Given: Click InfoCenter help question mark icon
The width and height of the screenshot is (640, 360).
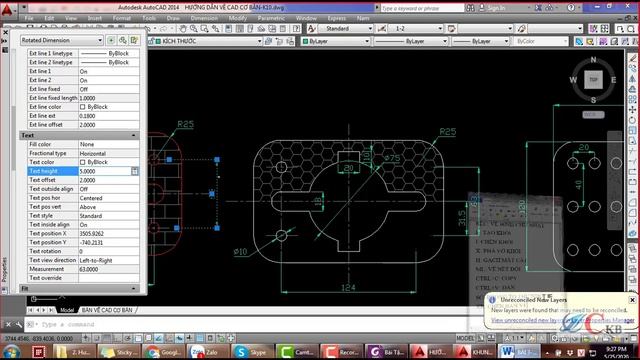Looking at the screenshot, I should click(571, 7).
